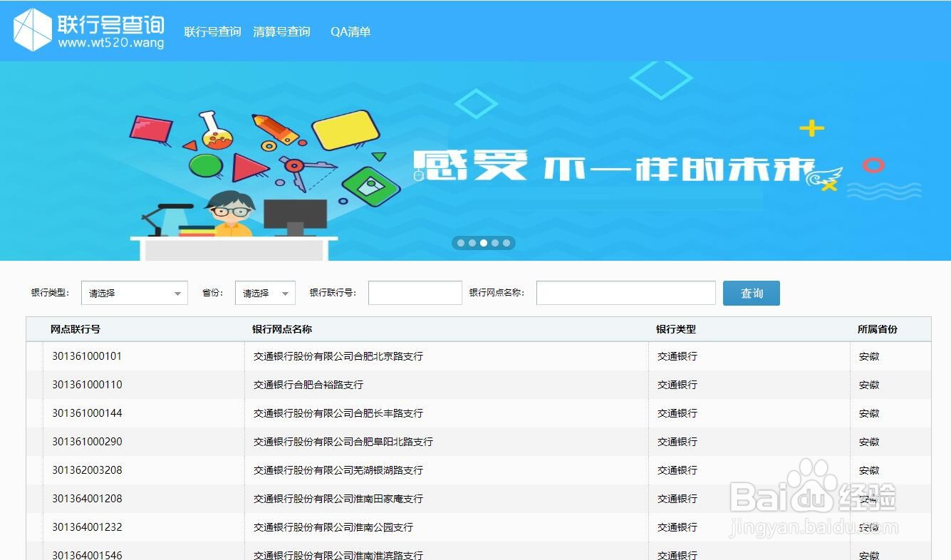Focus the 银行网点名称 search box
The width and height of the screenshot is (951, 560).
click(625, 293)
